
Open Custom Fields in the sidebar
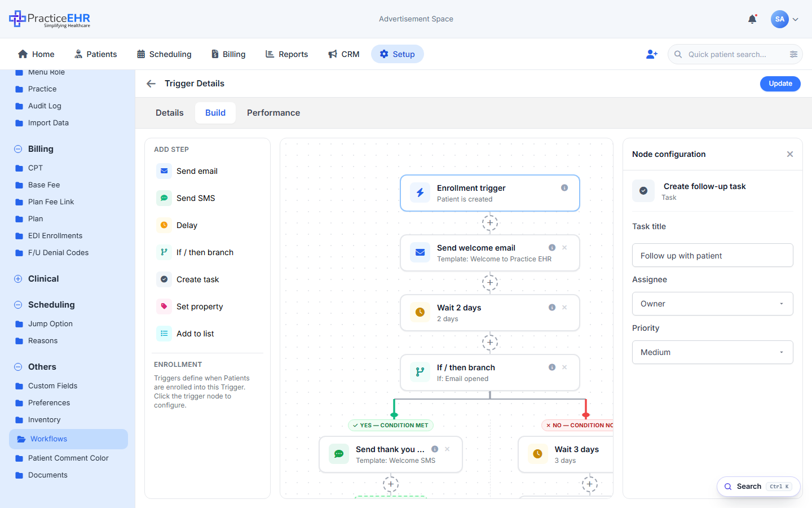pos(52,386)
